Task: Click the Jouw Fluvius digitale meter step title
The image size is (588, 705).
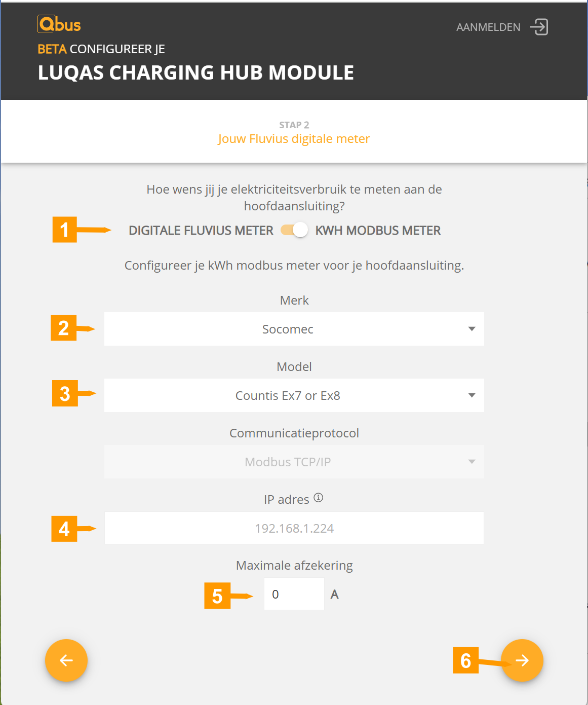Action: pyautogui.click(x=294, y=139)
